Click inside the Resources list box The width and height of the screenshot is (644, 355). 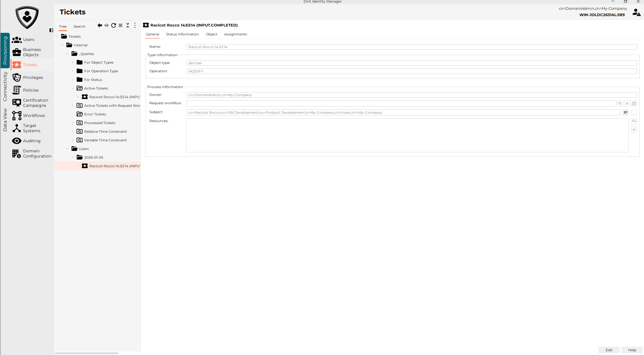pyautogui.click(x=407, y=135)
